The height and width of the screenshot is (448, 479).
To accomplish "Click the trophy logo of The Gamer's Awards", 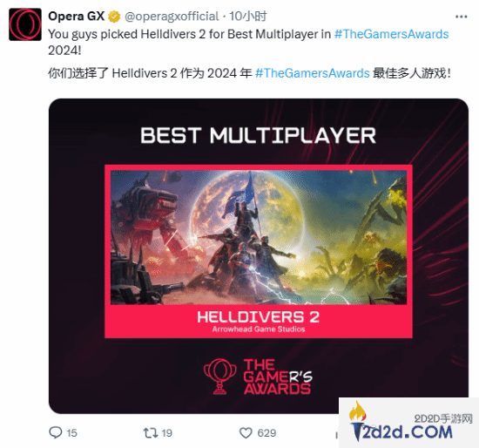I will tap(220, 377).
